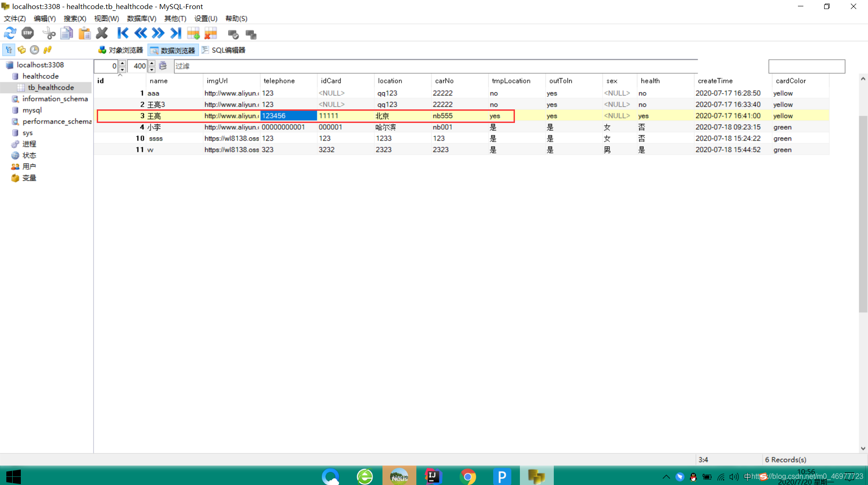Click the Paste clipboard icon

85,33
